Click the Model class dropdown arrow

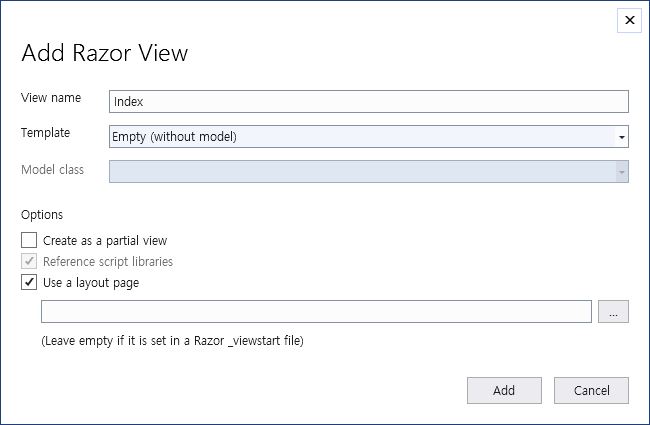click(x=621, y=172)
